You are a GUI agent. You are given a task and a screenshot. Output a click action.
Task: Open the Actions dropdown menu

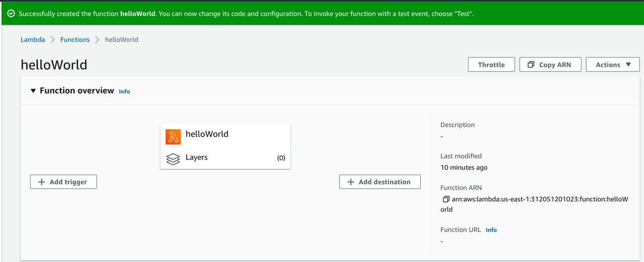[612, 65]
